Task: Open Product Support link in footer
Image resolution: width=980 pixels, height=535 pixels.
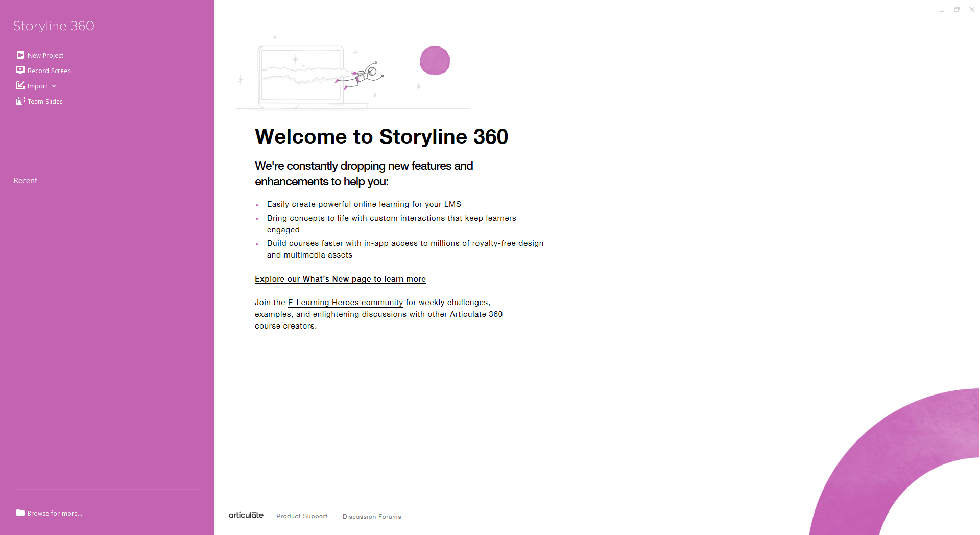Action: 302,516
